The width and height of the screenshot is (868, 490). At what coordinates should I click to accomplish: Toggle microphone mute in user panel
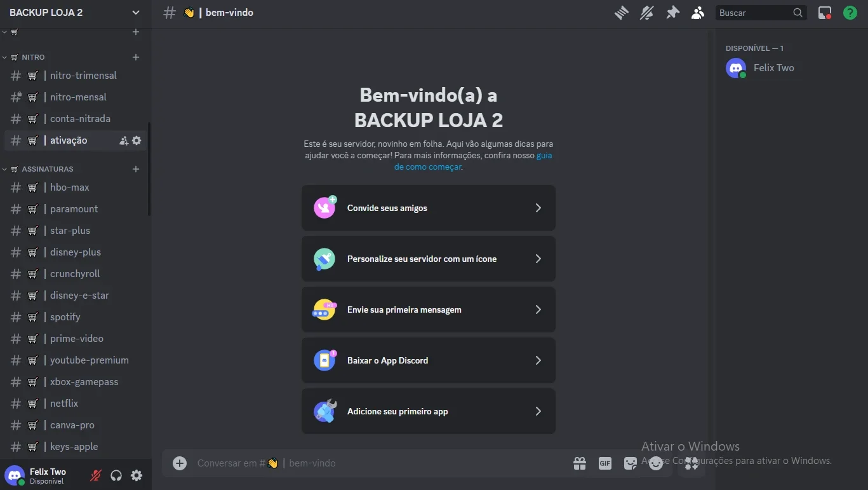(x=96, y=475)
